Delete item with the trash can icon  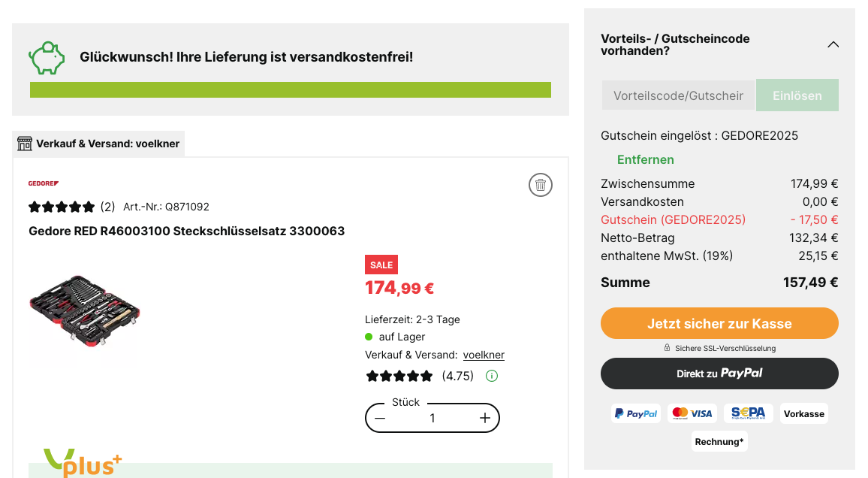pyautogui.click(x=541, y=185)
